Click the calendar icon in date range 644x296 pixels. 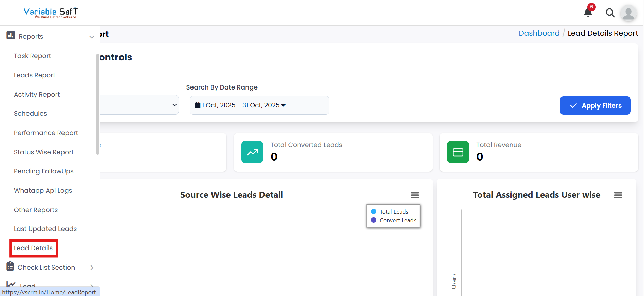pyautogui.click(x=197, y=105)
